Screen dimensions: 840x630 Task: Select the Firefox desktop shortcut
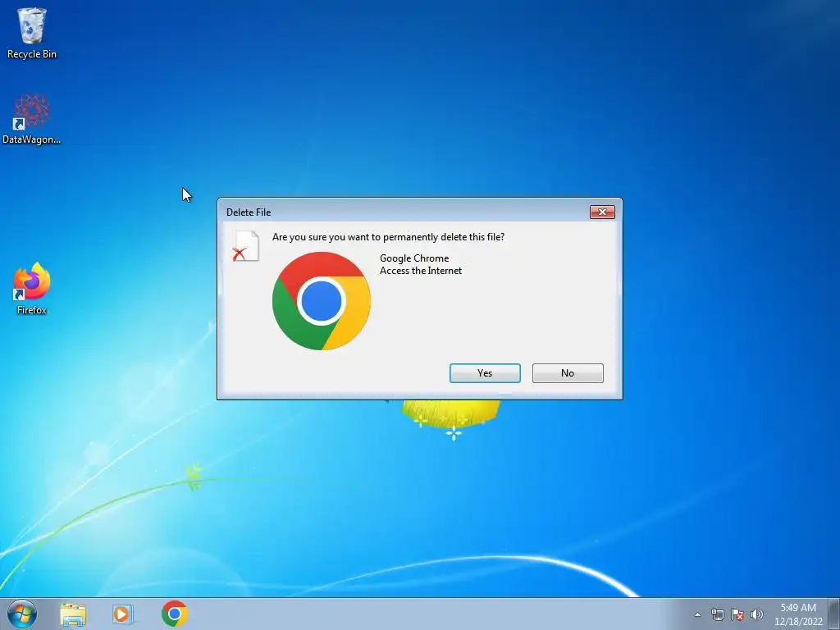click(x=32, y=288)
